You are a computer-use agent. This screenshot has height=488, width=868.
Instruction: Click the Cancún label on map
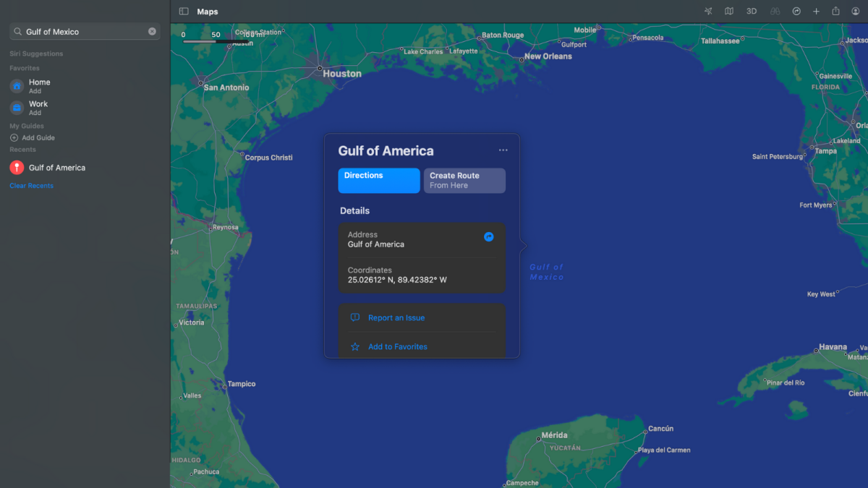661,429
